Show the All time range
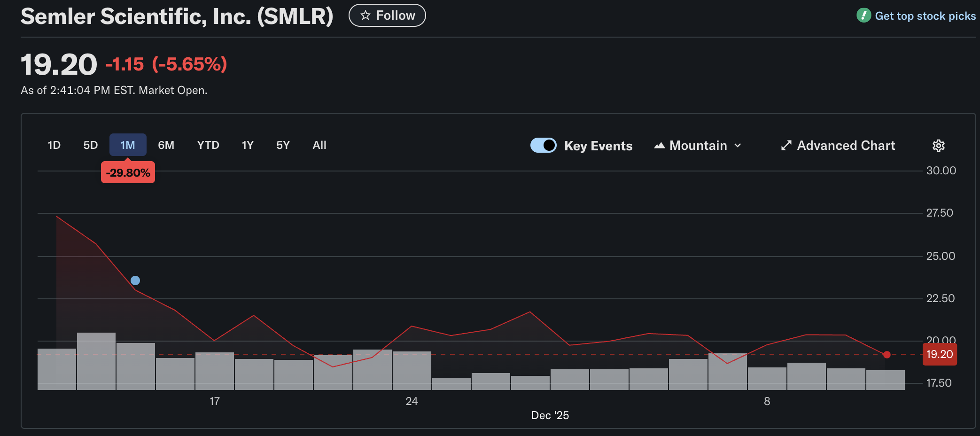The image size is (980, 436). point(319,145)
